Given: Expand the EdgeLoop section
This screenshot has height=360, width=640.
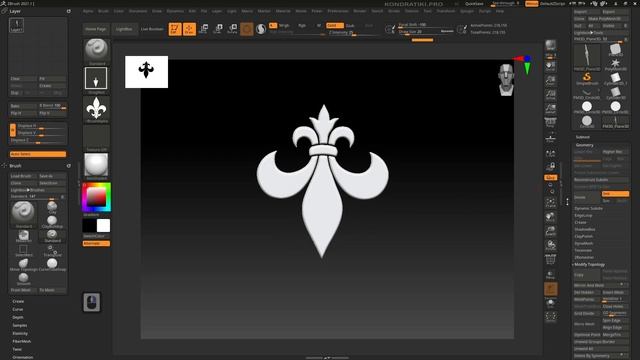Looking at the screenshot, I should click(x=583, y=216).
